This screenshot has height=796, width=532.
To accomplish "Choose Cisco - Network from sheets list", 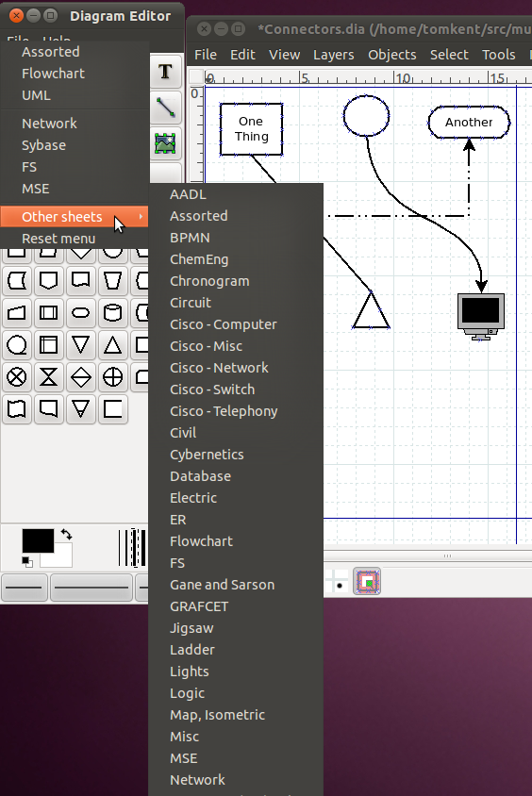I will tap(219, 368).
